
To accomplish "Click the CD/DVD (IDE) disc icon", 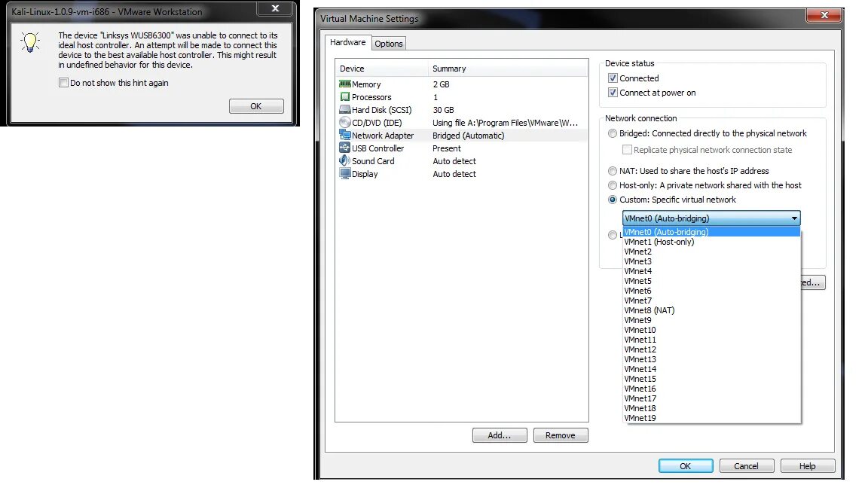I will [x=345, y=122].
